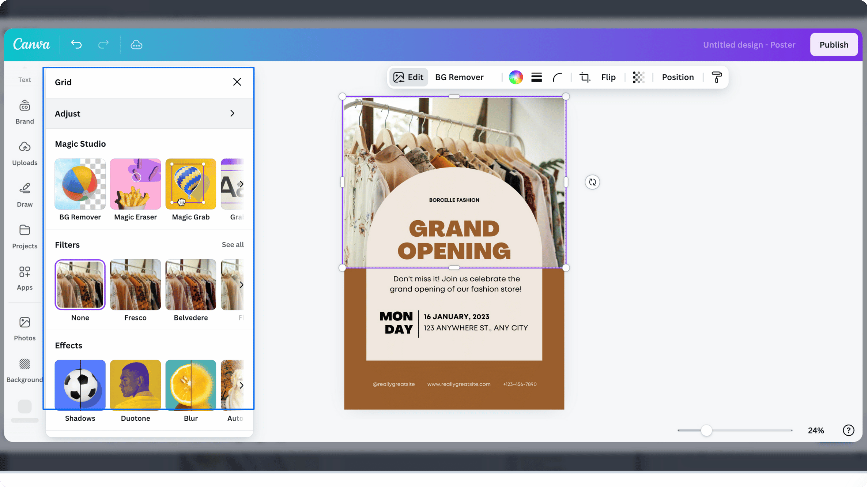The image size is (868, 488).
Task: Open the transparency settings
Action: 638,77
